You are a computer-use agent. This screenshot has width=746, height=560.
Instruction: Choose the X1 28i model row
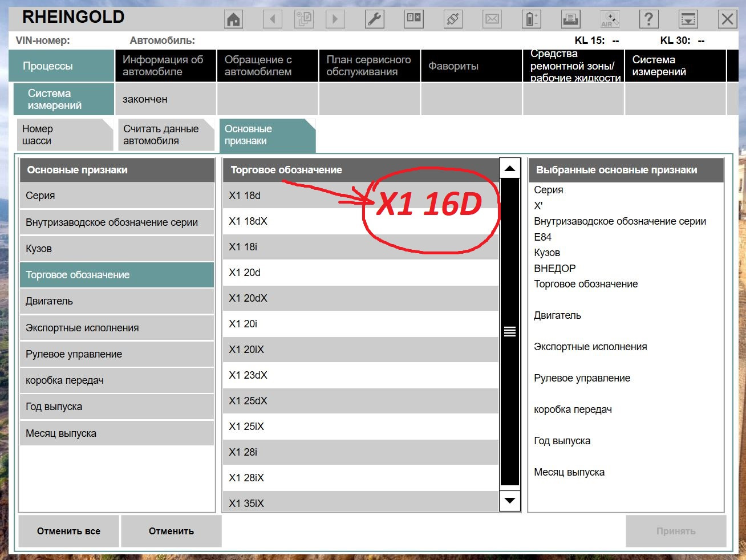click(x=361, y=452)
